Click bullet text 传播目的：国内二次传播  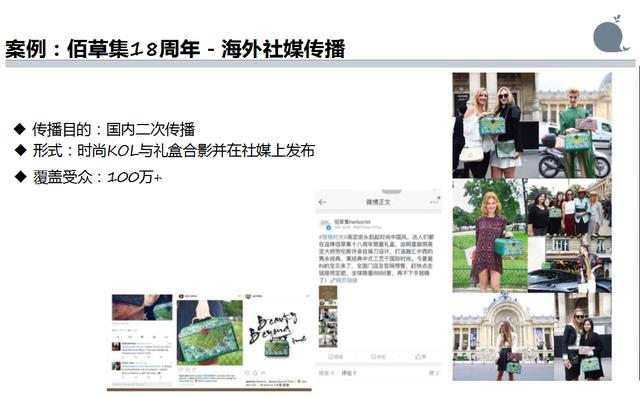tap(113, 129)
